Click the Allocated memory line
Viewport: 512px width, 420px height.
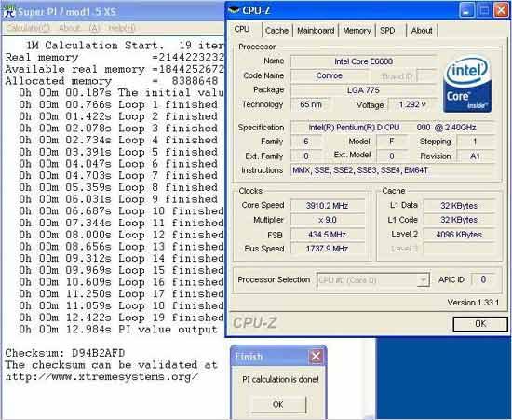coord(112,81)
